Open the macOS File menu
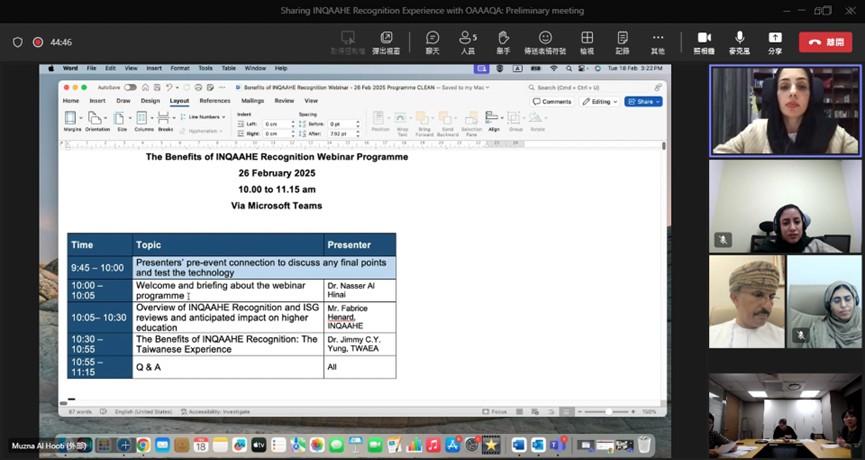Screen dimensions: 865x460 91,68
